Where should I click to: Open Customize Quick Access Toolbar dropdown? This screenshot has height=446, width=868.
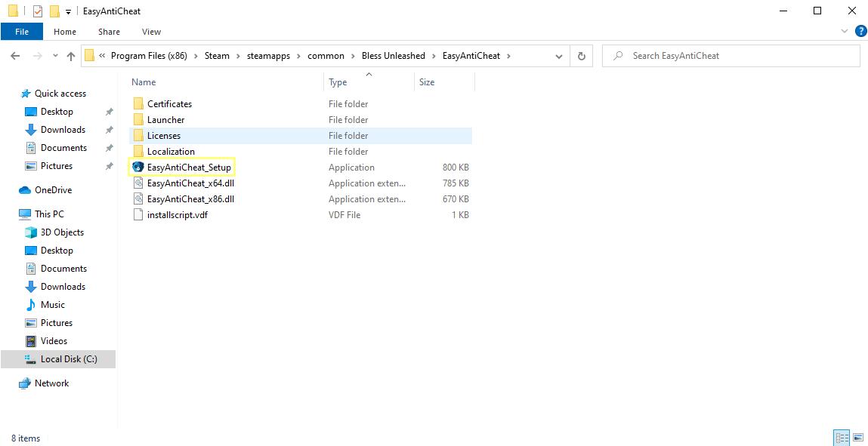(x=69, y=12)
